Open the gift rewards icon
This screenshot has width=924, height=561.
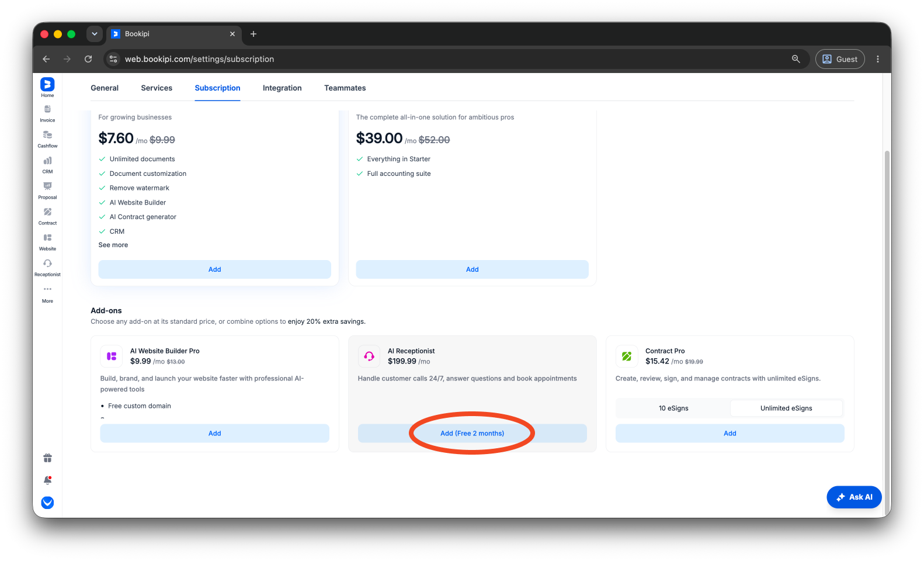click(47, 458)
